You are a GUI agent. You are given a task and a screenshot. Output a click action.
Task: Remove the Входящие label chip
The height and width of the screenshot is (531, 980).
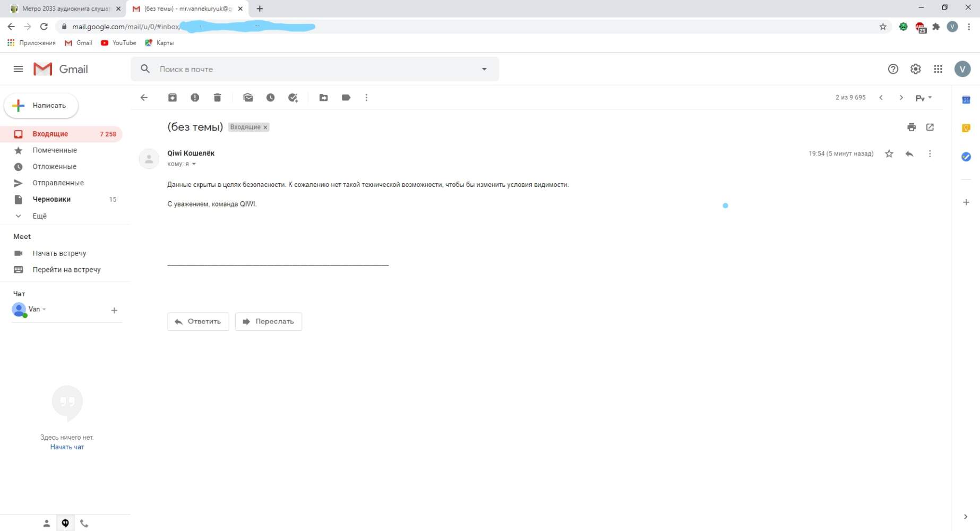tap(265, 127)
